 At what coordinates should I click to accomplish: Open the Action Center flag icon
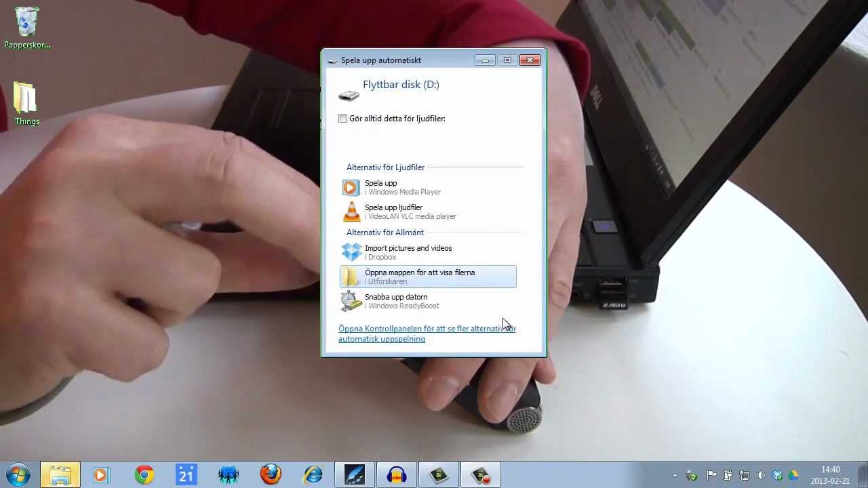click(x=711, y=475)
